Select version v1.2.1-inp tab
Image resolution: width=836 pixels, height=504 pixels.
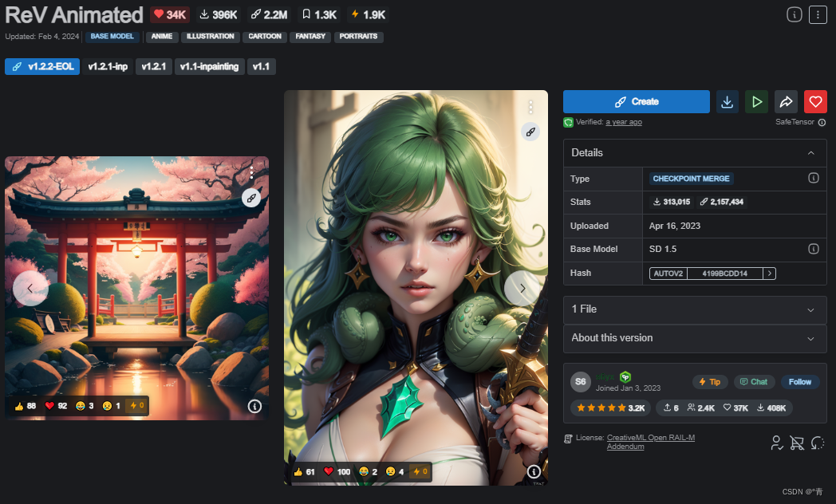[108, 67]
